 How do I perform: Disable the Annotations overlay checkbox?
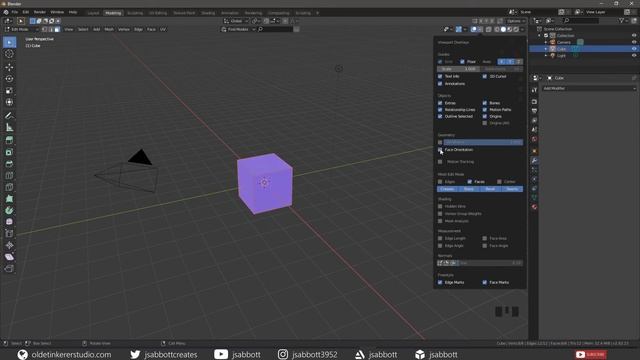(x=440, y=84)
